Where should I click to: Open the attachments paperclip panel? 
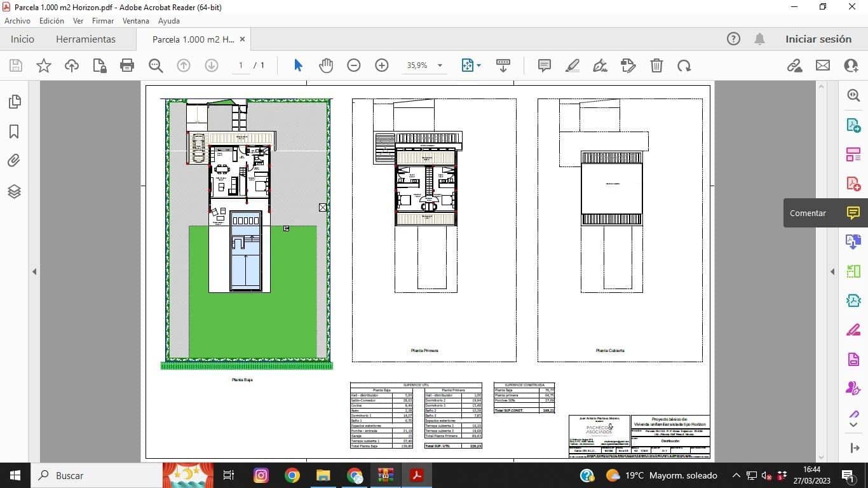(14, 161)
